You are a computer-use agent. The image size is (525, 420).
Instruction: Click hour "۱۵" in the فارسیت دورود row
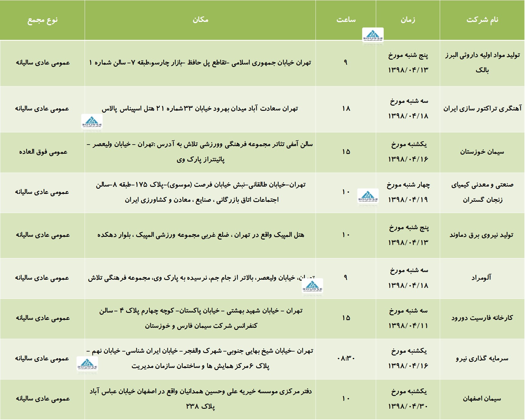pos(346,318)
